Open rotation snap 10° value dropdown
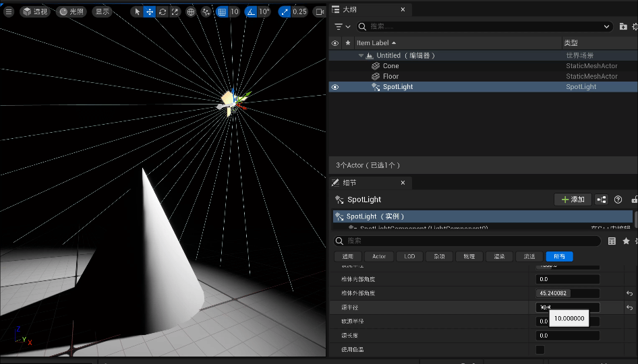Viewport: 638px width, 364px height. pos(264,11)
